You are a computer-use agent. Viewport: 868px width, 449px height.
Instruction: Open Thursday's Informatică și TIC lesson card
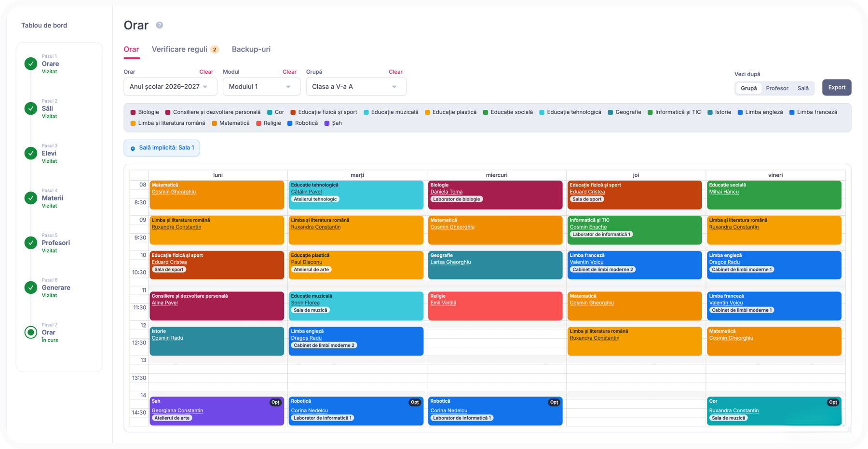coord(635,230)
